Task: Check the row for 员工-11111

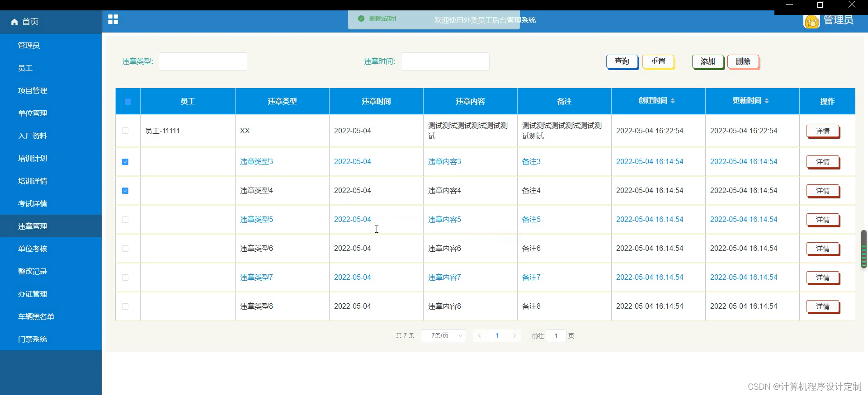Action: click(125, 131)
